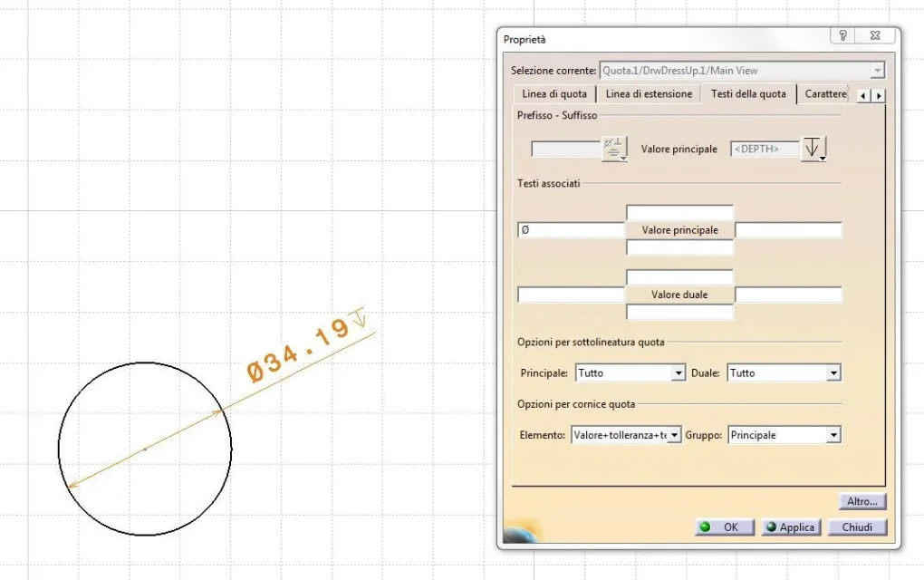Close the Proprietà dialog with the X
Image resolution: width=924 pixels, height=580 pixels.
tap(875, 36)
